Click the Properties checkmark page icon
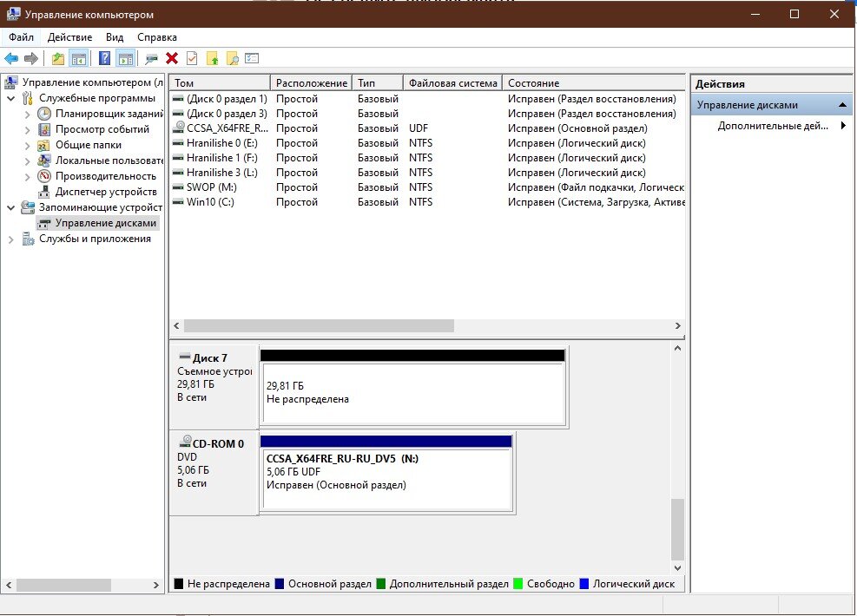Image resolution: width=857 pixels, height=616 pixels. (x=192, y=58)
